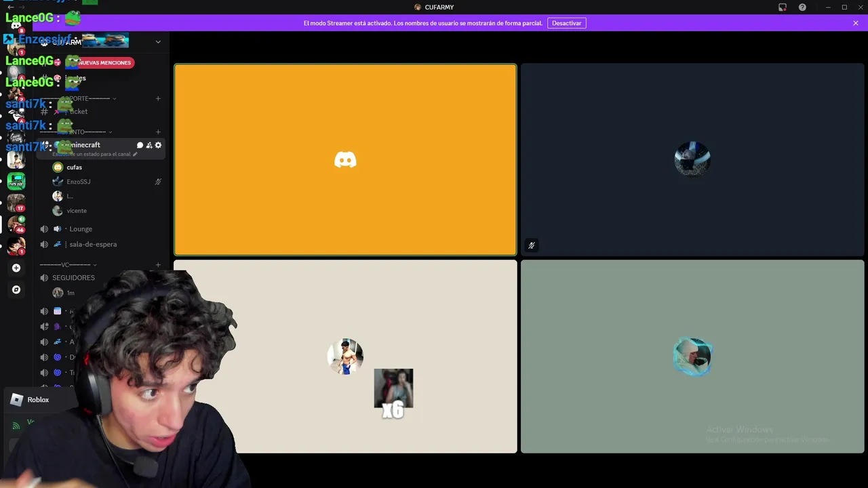Viewport: 868px width, 488px height.
Task: Select the orange Discord logo video tile
Action: [345, 160]
